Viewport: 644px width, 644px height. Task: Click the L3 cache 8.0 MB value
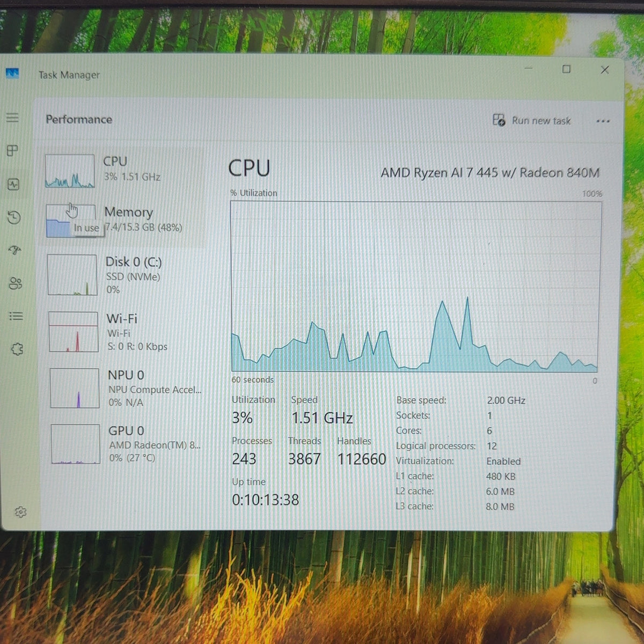point(500,507)
